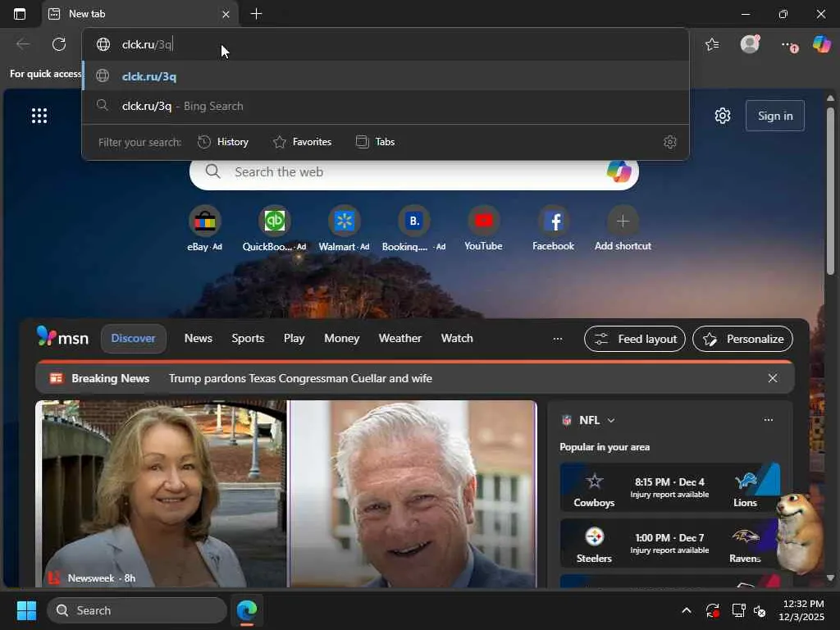Filter search by Tabs
Screen dimensions: 840x630
click(x=375, y=142)
